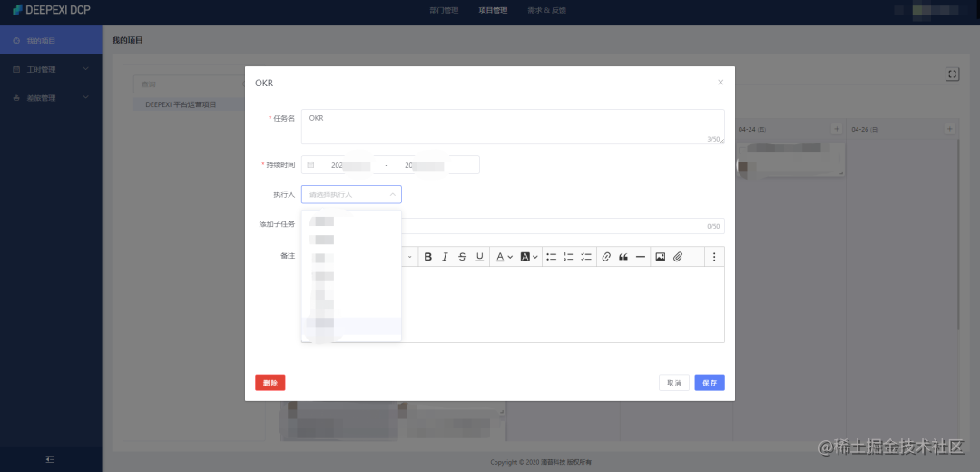Insert a bulleted list
The width and height of the screenshot is (980, 472).
point(552,257)
